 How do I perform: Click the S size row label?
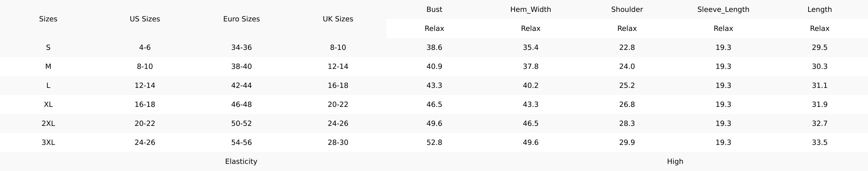[x=48, y=47]
